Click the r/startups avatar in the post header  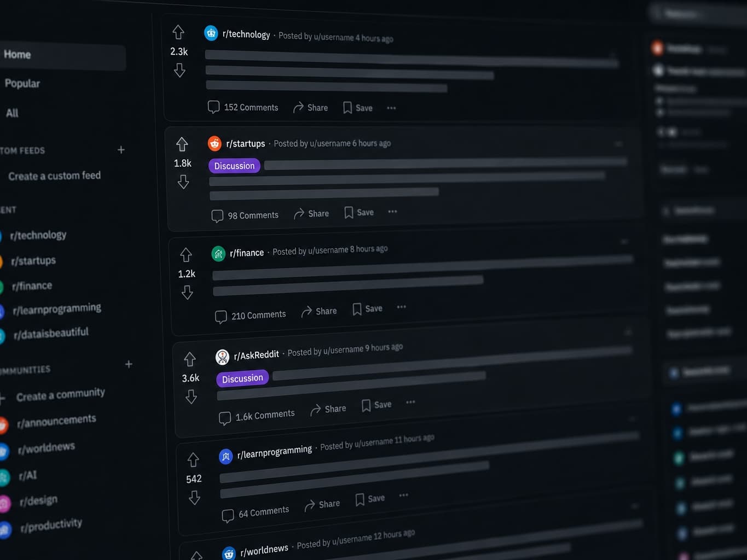(x=215, y=143)
